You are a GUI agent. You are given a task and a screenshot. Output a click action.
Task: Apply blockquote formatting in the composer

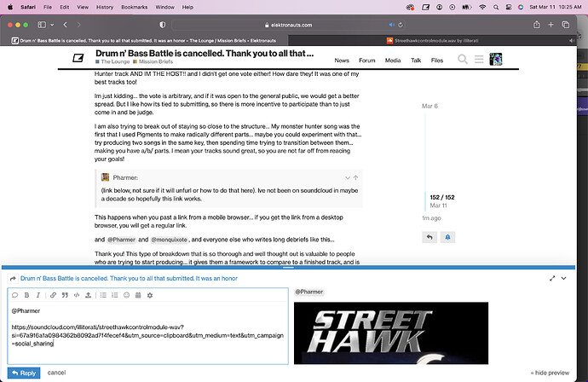click(x=65, y=295)
